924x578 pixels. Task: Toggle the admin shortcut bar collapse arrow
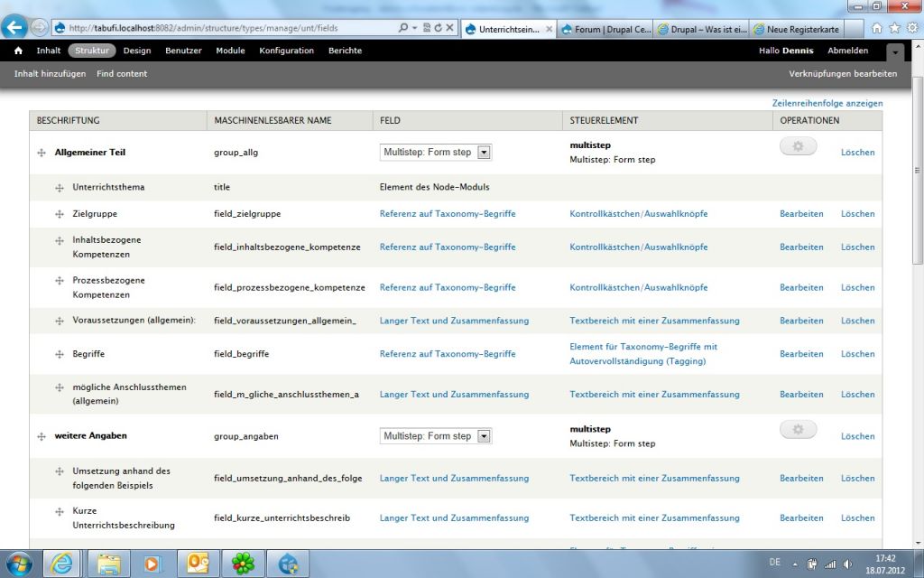pos(894,51)
